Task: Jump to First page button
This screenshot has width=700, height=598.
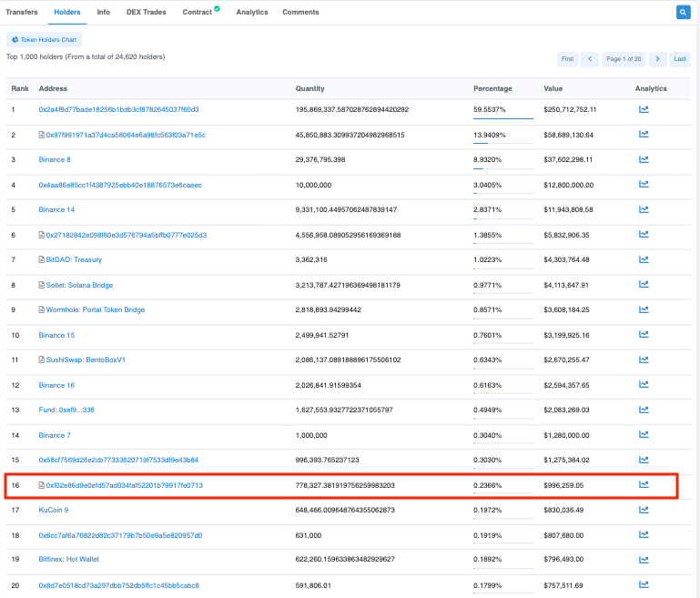Action: pos(567,59)
